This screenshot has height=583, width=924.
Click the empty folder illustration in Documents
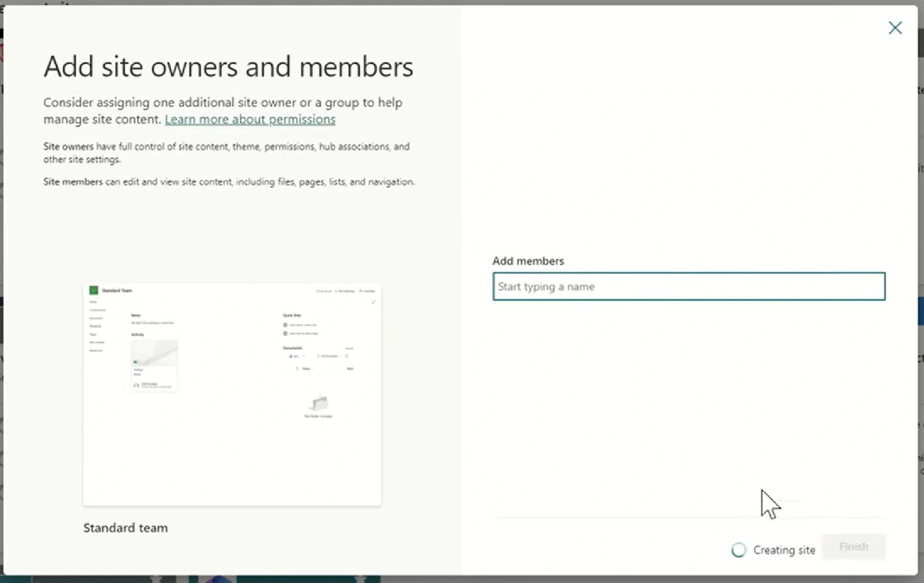pos(319,404)
